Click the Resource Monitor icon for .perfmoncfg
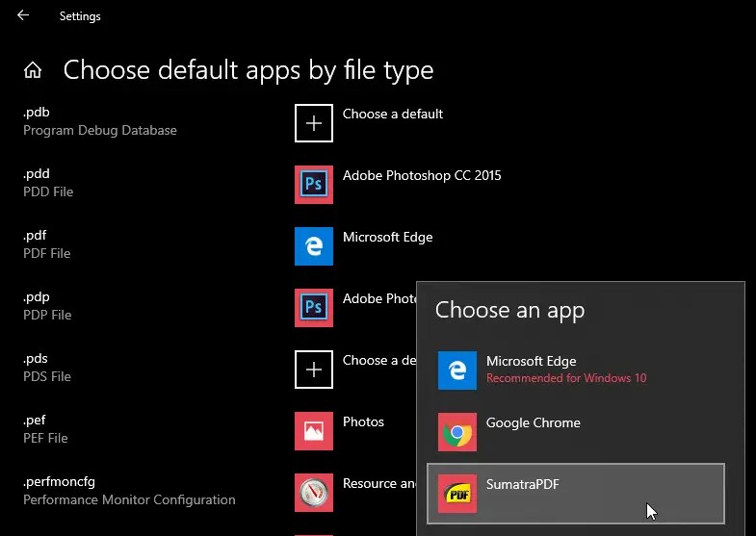756x536 pixels. (314, 493)
